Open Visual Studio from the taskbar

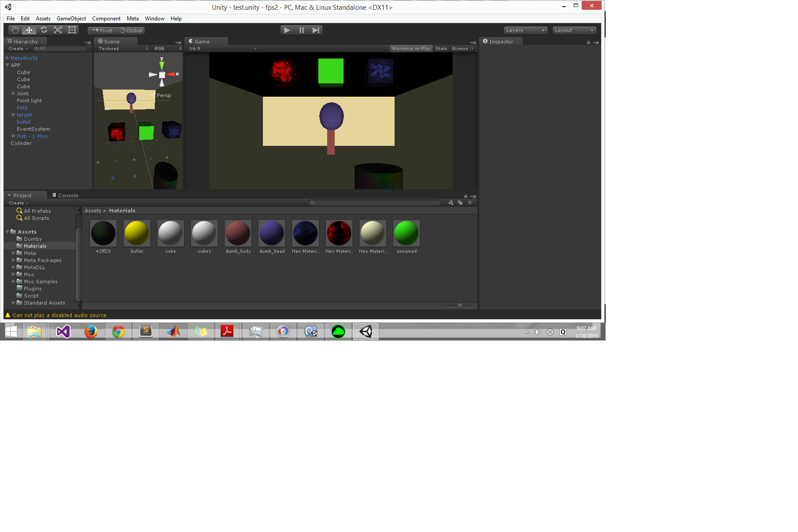pyautogui.click(x=63, y=332)
